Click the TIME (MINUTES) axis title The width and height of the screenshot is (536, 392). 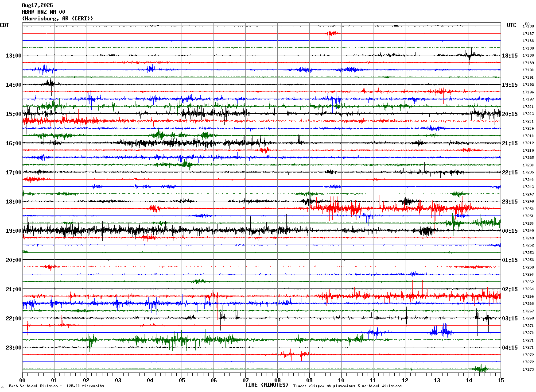pyautogui.click(x=267, y=385)
